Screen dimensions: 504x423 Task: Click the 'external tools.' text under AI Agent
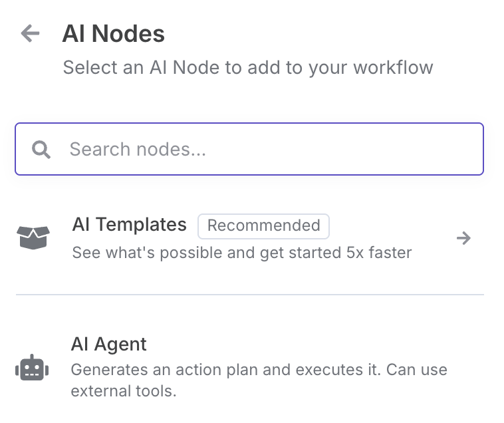124,391
